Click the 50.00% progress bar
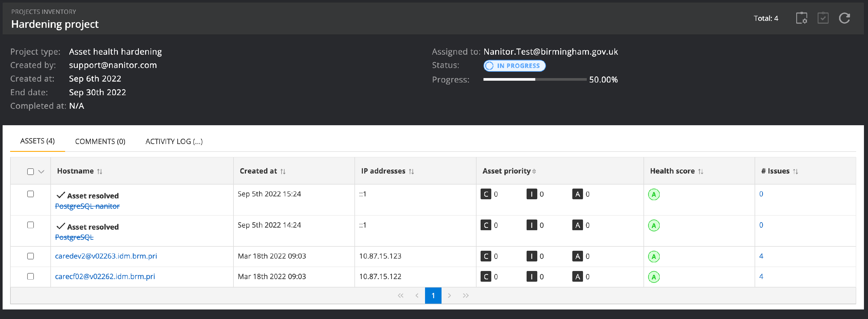 pos(534,80)
